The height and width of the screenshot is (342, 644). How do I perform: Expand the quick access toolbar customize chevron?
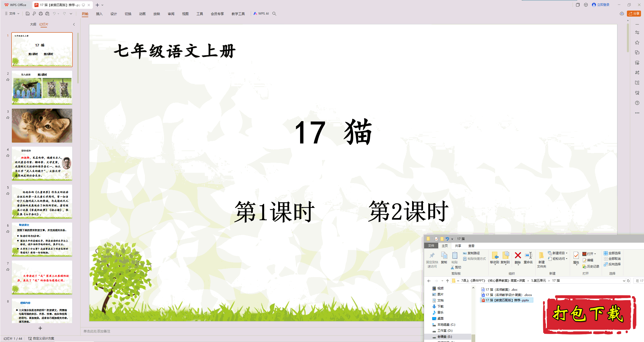click(x=71, y=14)
